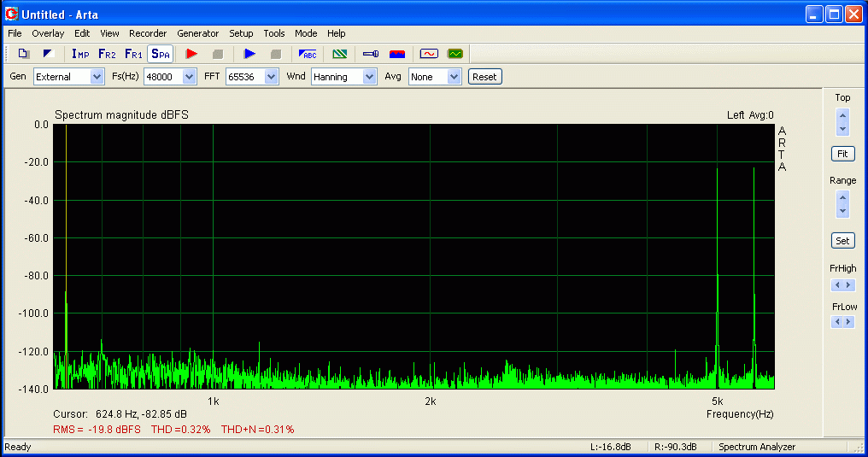Image resolution: width=868 pixels, height=457 pixels.
Task: Click the stop button beside the blue arrow
Action: [276, 54]
